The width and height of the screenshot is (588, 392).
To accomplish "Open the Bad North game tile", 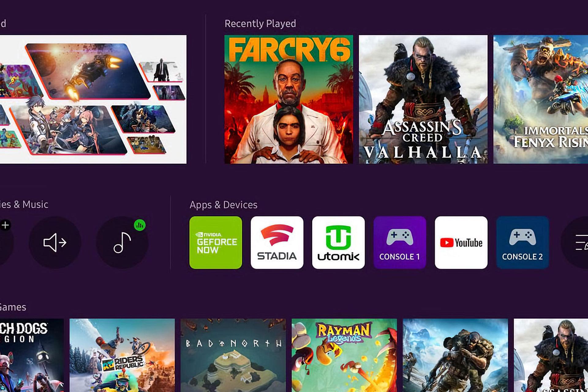I will click(233, 355).
